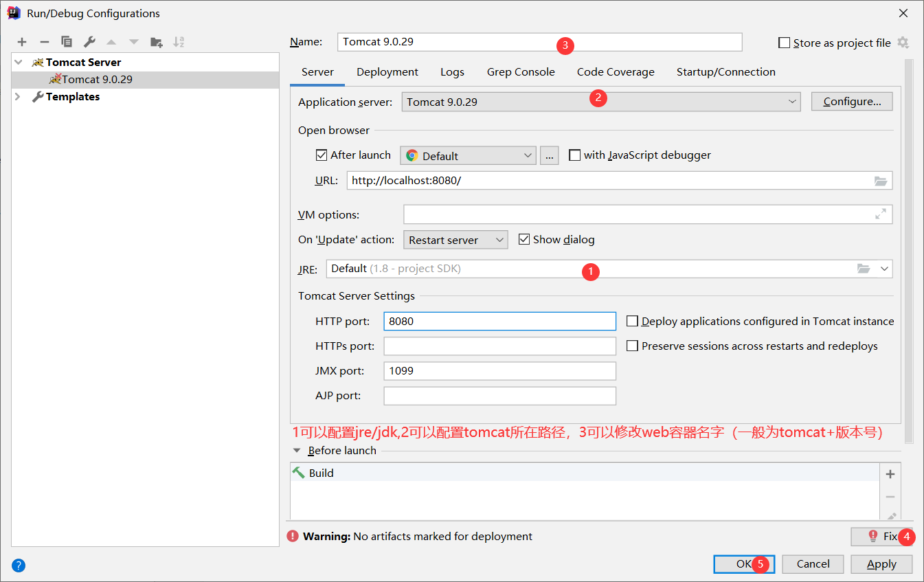Browse folder icon in JRE field

[864, 269]
